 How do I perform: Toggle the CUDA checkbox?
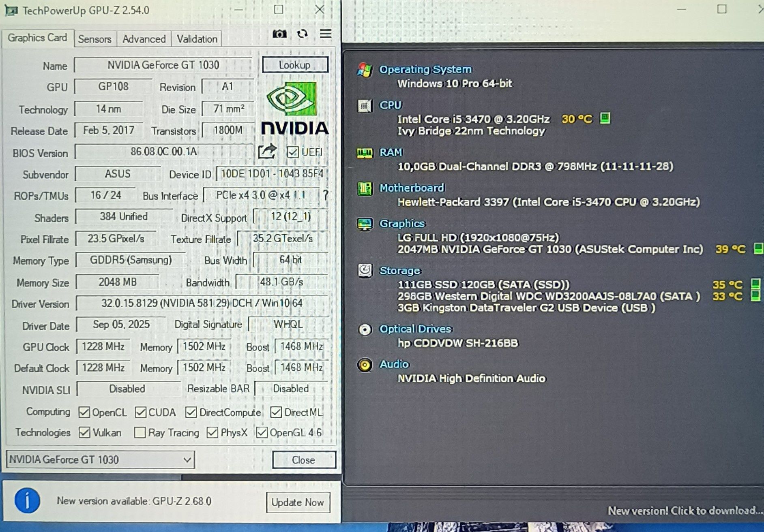tap(140, 412)
